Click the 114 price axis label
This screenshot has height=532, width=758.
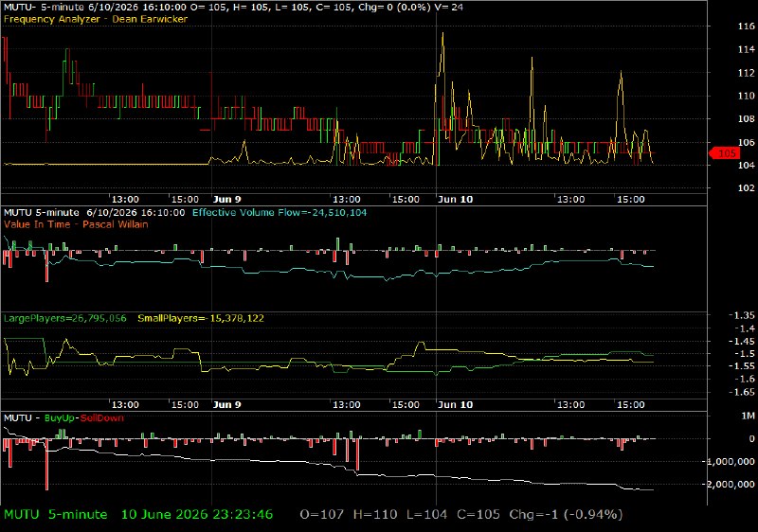(746, 49)
